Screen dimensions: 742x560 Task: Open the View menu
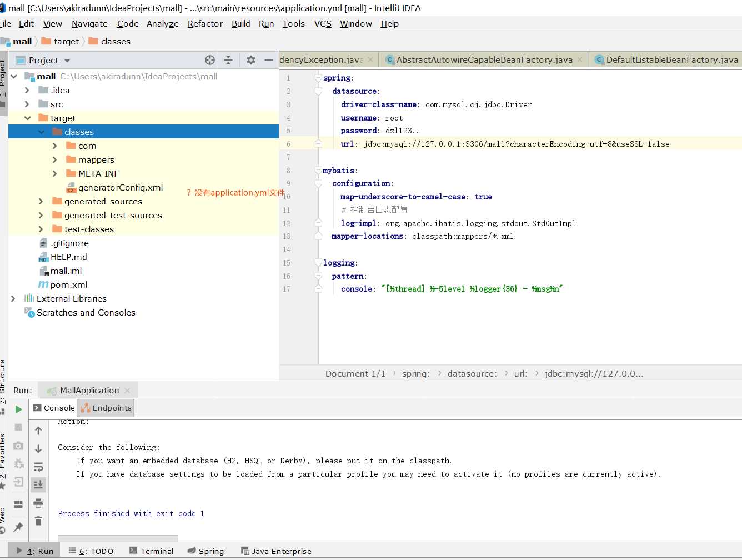(x=53, y=23)
